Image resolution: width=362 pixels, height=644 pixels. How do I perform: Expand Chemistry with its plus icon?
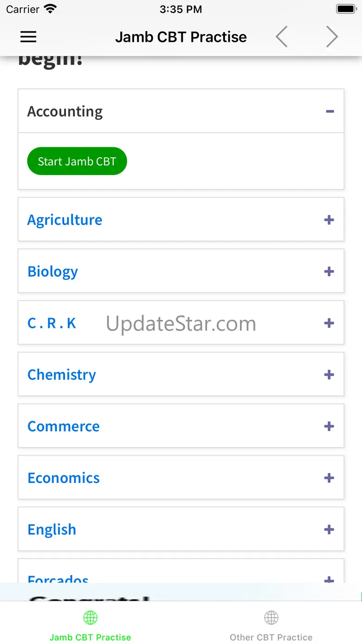click(329, 374)
